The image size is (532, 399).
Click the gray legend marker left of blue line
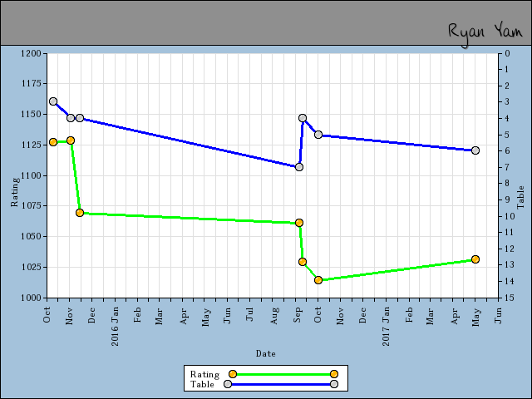228,384
